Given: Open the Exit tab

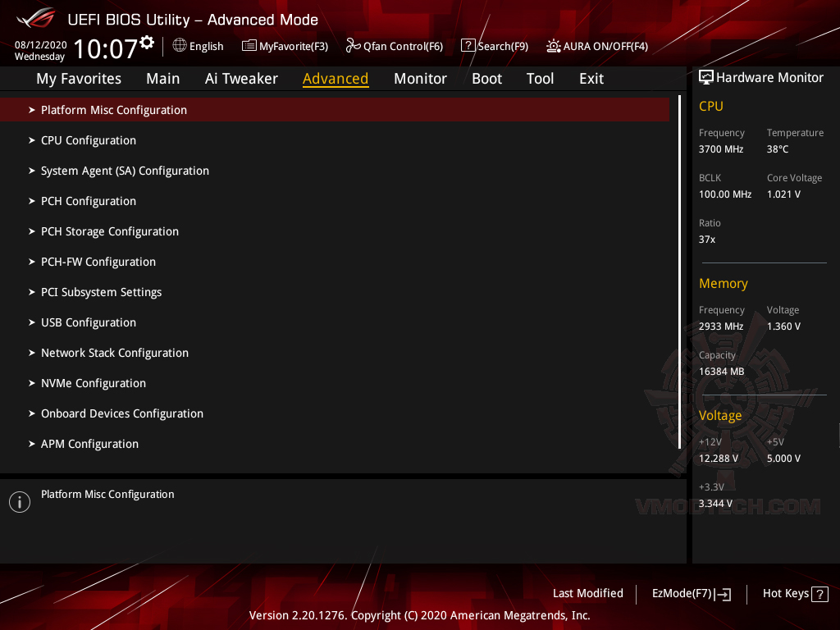Looking at the screenshot, I should (591, 79).
